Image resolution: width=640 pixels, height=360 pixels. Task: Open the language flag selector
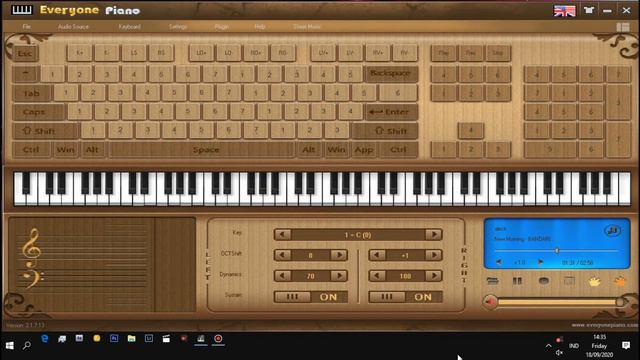point(564,11)
